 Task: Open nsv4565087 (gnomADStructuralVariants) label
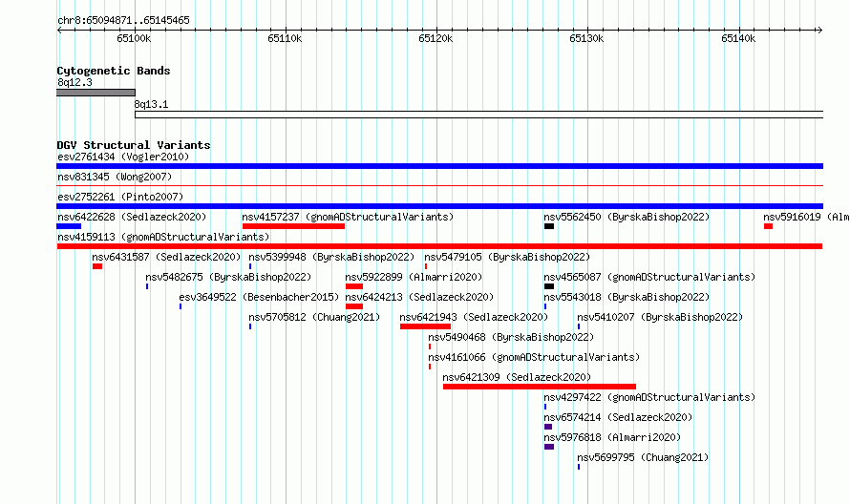point(649,277)
